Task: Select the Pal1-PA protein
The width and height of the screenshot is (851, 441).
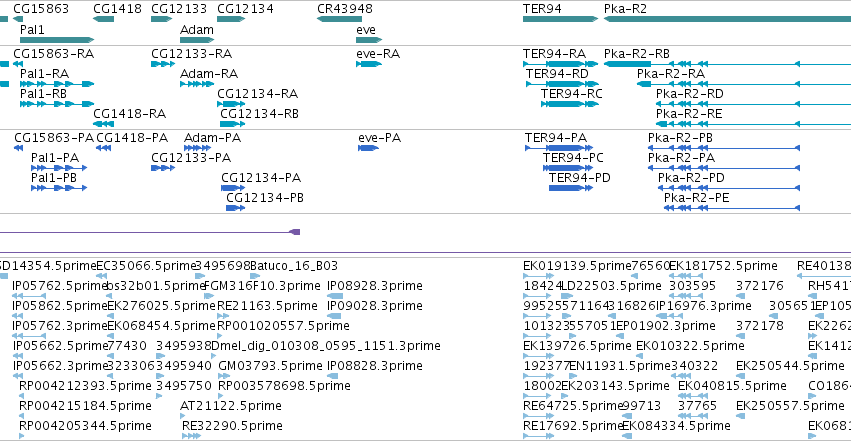Action: [55, 158]
